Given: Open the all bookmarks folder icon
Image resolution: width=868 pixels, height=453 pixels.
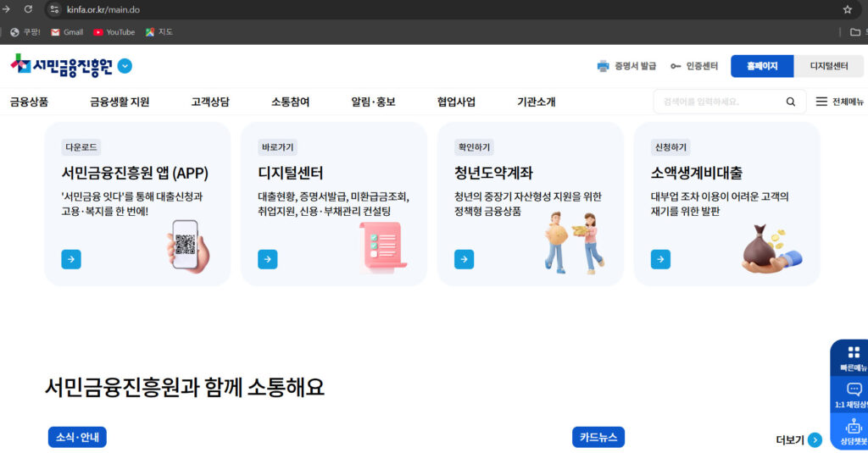Looking at the screenshot, I should (x=854, y=32).
